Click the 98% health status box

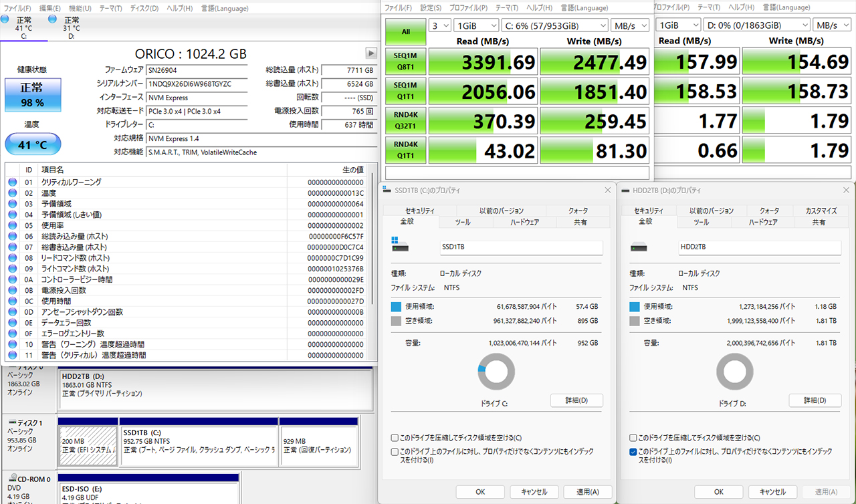click(32, 95)
